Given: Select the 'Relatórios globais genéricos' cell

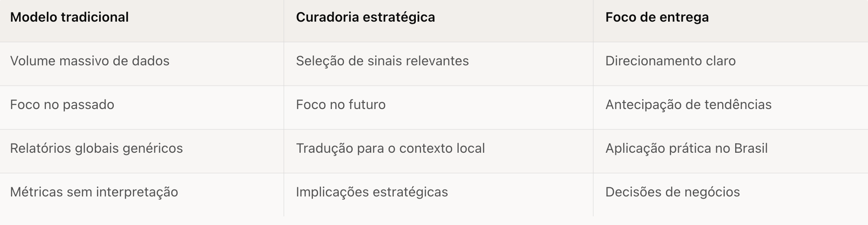Looking at the screenshot, I should 96,148.
